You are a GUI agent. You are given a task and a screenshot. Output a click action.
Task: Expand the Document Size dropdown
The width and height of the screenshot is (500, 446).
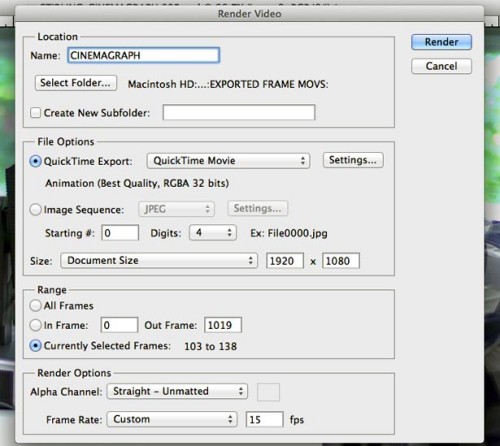159,260
